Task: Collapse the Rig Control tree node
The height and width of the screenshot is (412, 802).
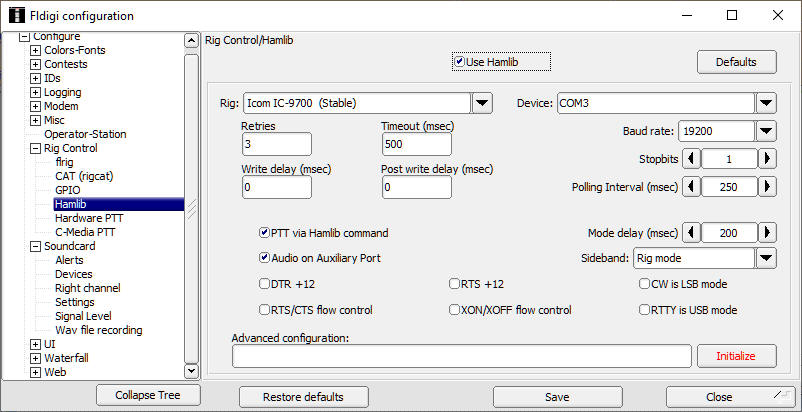Action: 36,148
